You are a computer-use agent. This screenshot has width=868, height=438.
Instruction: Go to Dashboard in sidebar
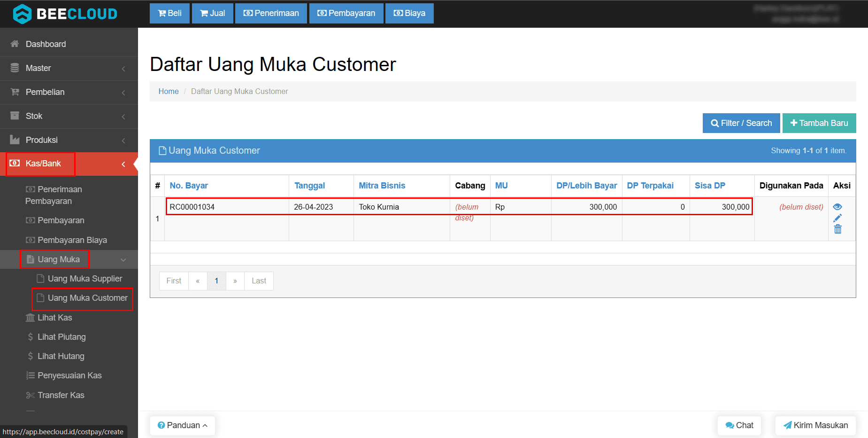46,44
